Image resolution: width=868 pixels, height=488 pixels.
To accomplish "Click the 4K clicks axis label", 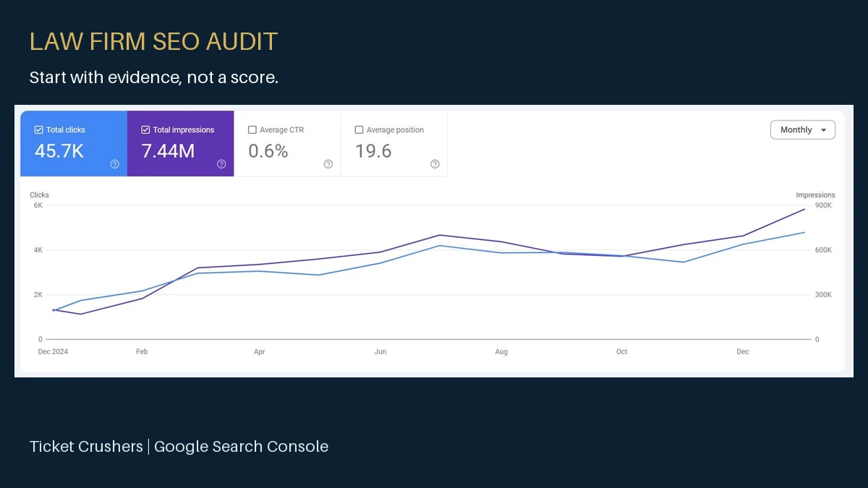I will pos(38,250).
